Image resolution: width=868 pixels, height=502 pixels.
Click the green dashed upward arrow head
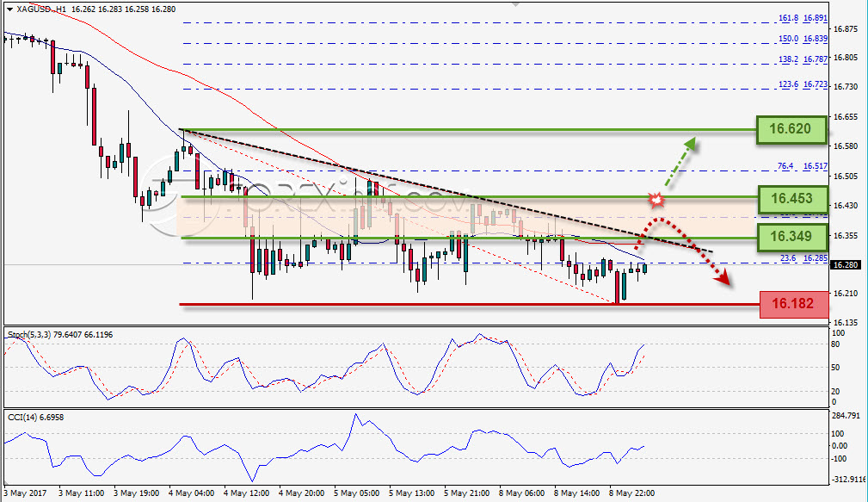click(690, 145)
